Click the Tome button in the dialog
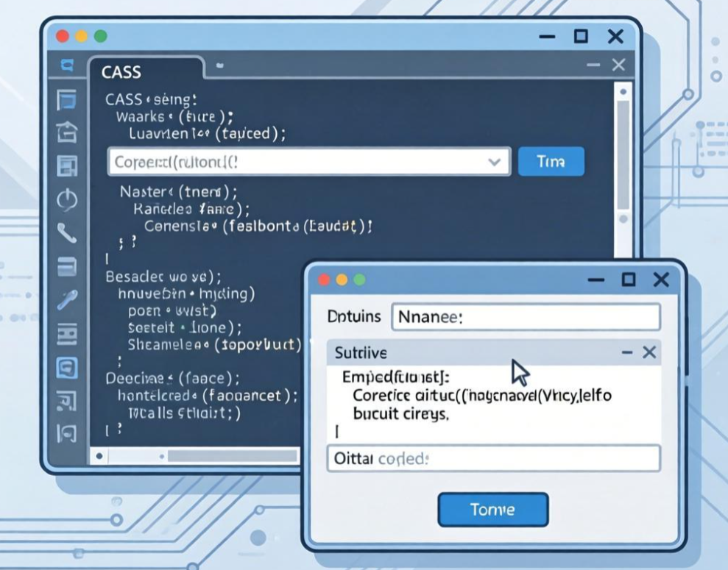Image resolution: width=728 pixels, height=570 pixels. tap(492, 510)
